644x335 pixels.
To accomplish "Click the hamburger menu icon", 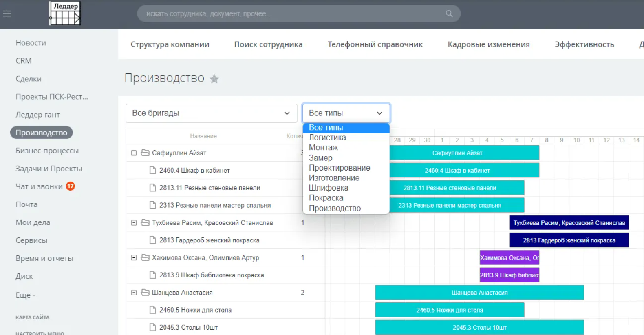I will point(7,13).
